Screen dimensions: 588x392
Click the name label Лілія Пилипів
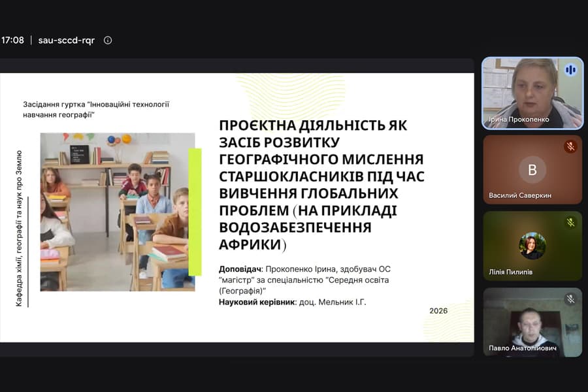pos(510,272)
